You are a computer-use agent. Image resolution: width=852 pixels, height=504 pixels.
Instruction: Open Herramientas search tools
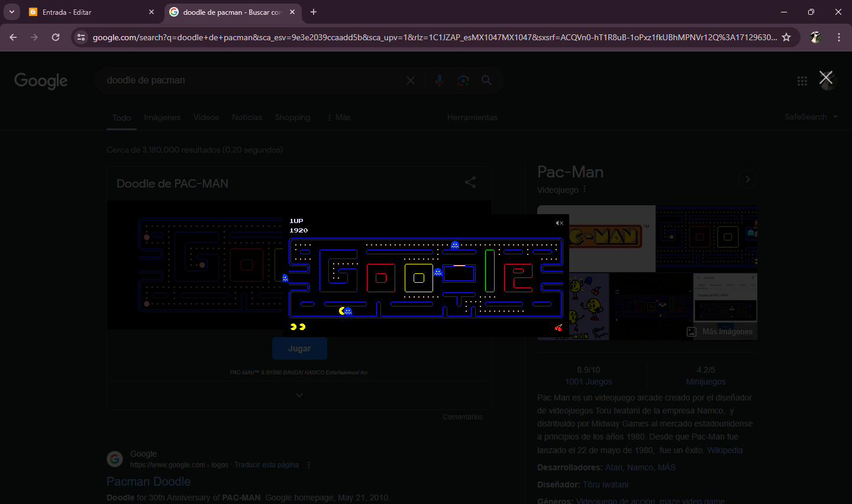coord(472,117)
